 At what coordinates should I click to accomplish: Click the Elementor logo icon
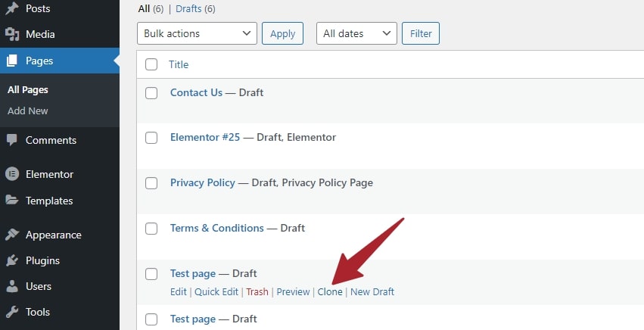click(12, 174)
